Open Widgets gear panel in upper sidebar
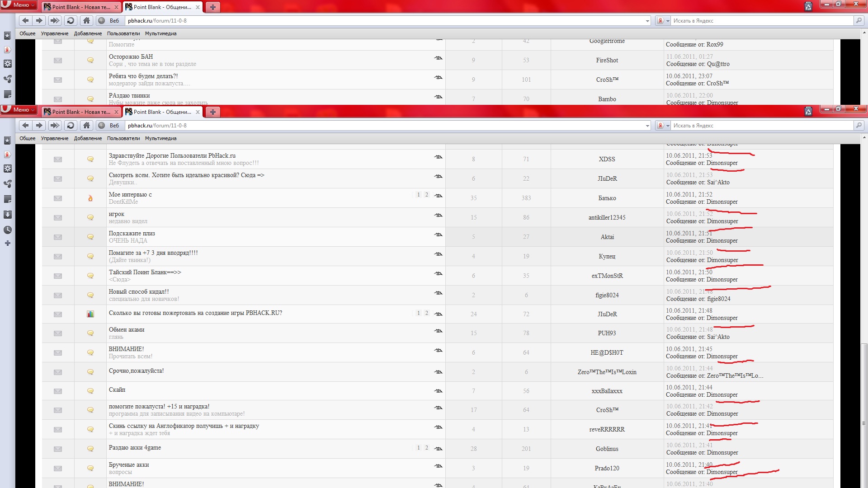Image resolution: width=868 pixels, height=488 pixels. 8,64
